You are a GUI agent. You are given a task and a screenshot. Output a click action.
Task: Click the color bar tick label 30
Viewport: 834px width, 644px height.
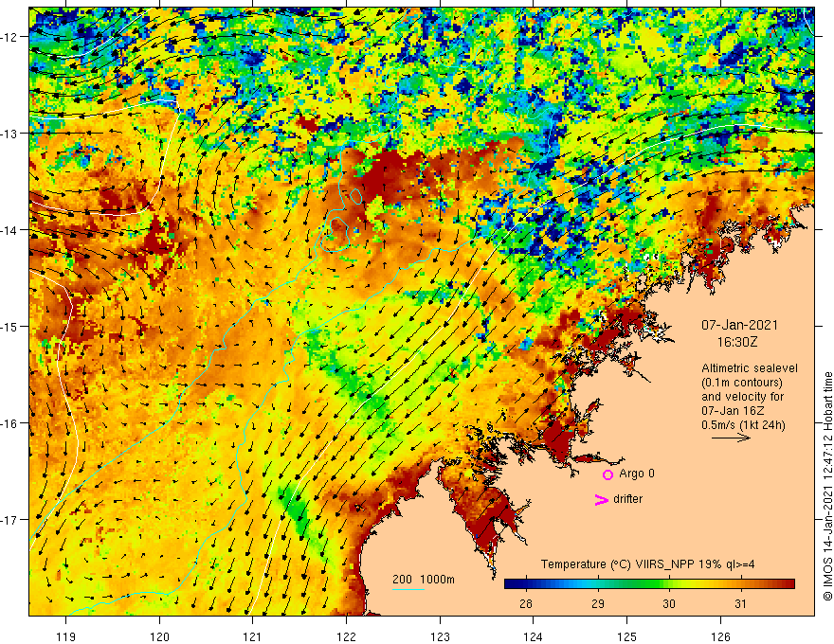[x=669, y=603]
